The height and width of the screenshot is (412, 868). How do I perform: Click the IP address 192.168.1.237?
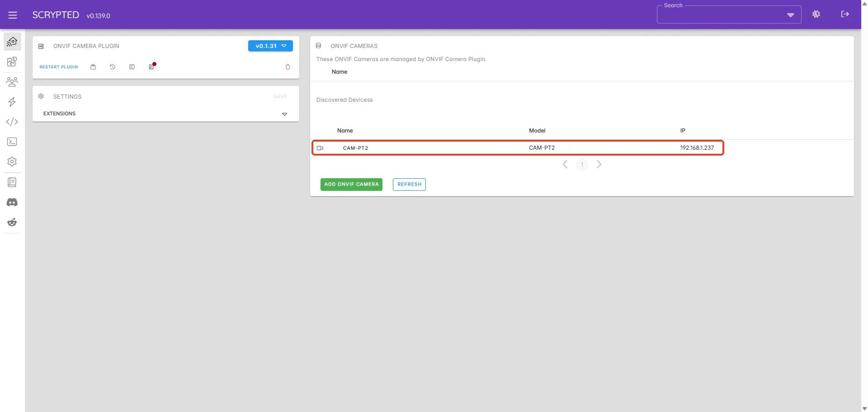click(697, 148)
